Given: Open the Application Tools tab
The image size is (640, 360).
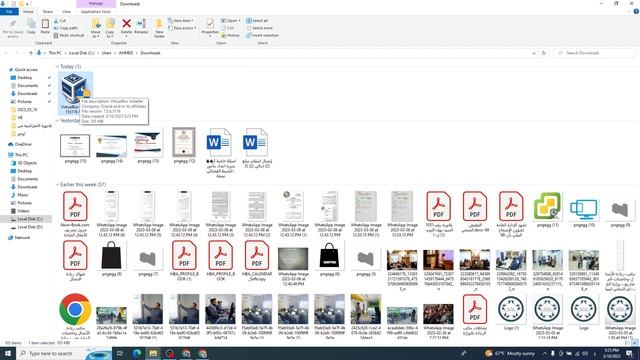Looking at the screenshot, I should coord(96,11).
